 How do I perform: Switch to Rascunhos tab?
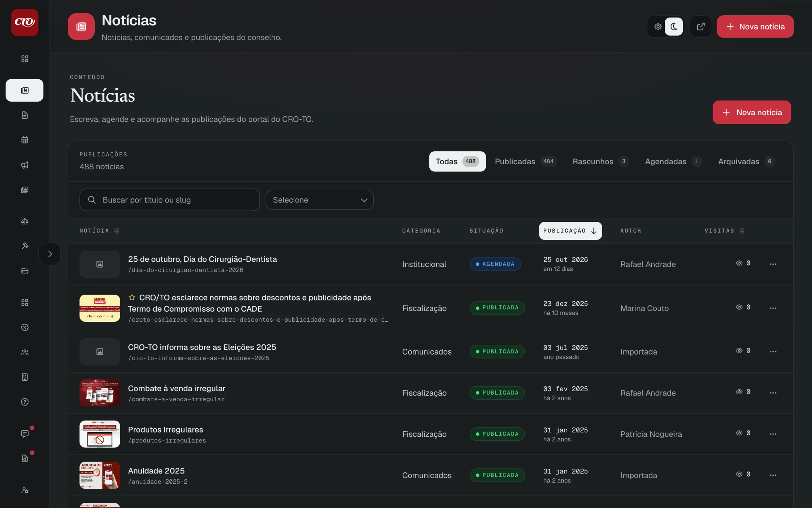(x=601, y=162)
